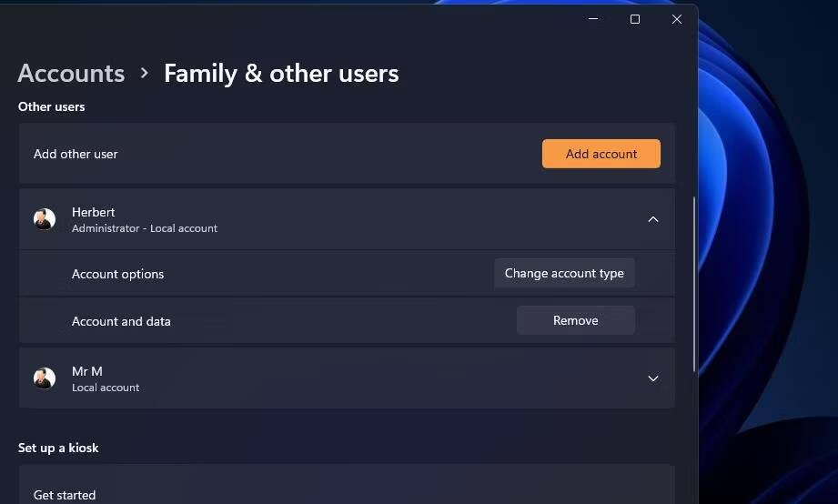Click the Add other user row
The width and height of the screenshot is (838, 504).
(x=347, y=154)
